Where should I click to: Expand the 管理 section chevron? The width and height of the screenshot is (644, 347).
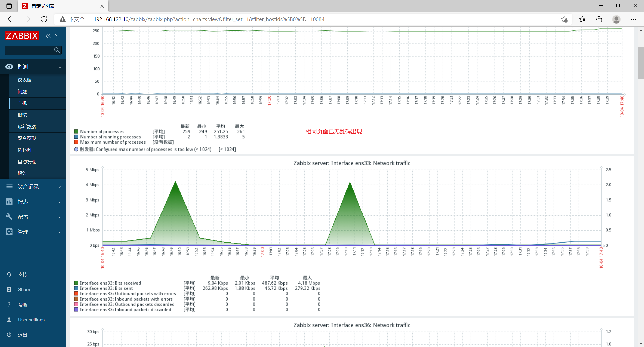coord(60,232)
